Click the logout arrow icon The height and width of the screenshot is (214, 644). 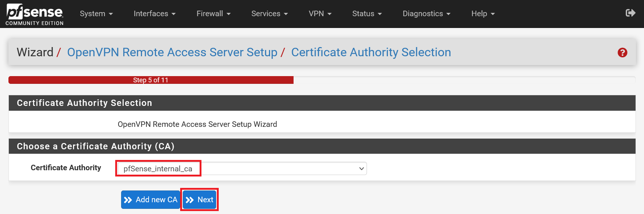tap(630, 13)
